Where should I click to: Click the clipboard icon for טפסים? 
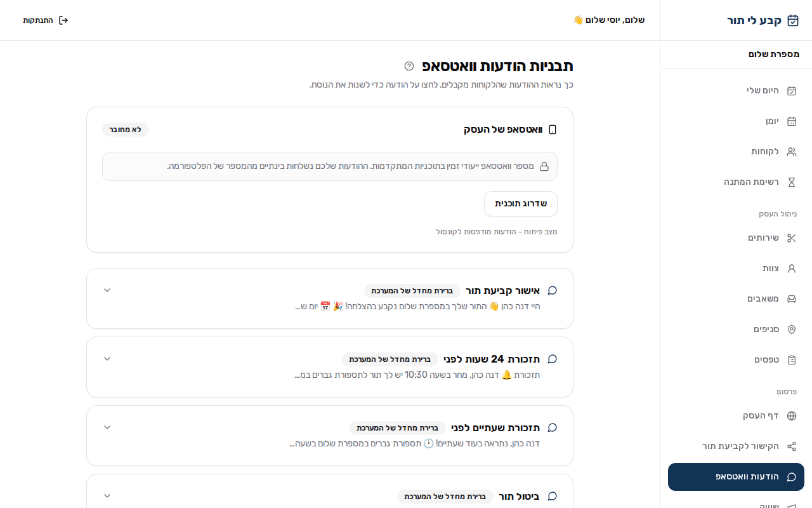(792, 360)
